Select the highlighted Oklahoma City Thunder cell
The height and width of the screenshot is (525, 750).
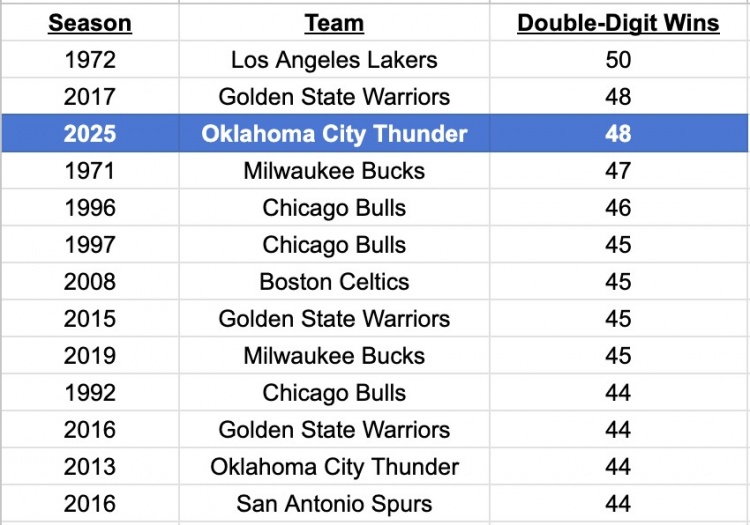(x=334, y=134)
